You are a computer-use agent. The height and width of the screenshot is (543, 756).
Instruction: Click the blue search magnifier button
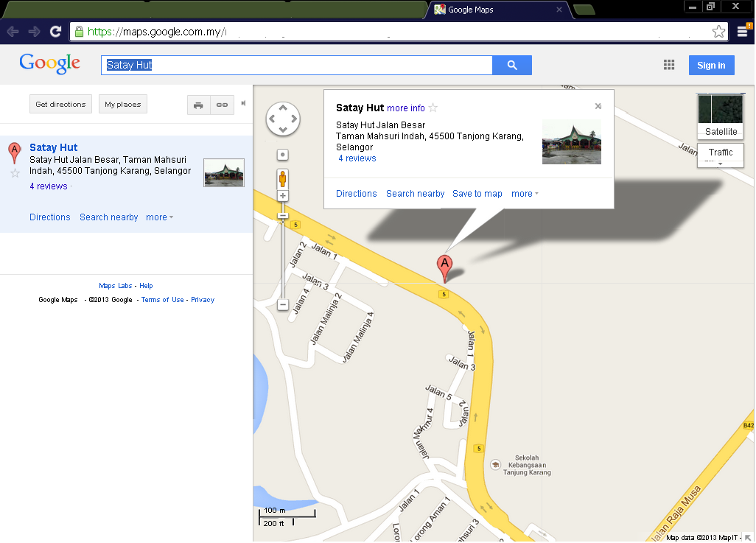[x=512, y=65]
